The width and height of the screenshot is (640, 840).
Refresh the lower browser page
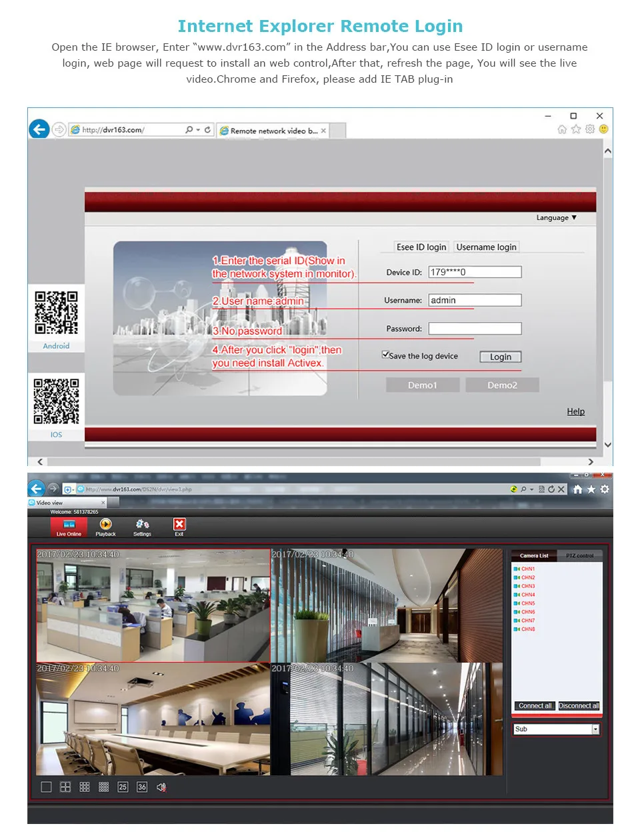coord(551,489)
